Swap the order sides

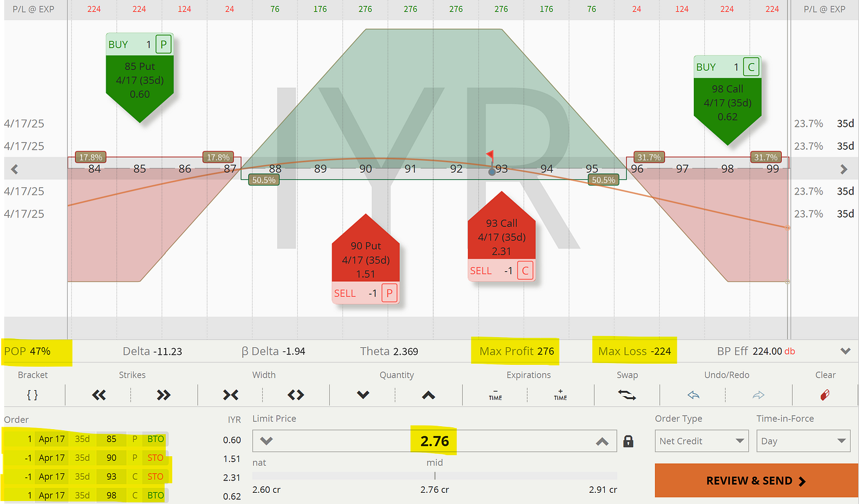627,395
